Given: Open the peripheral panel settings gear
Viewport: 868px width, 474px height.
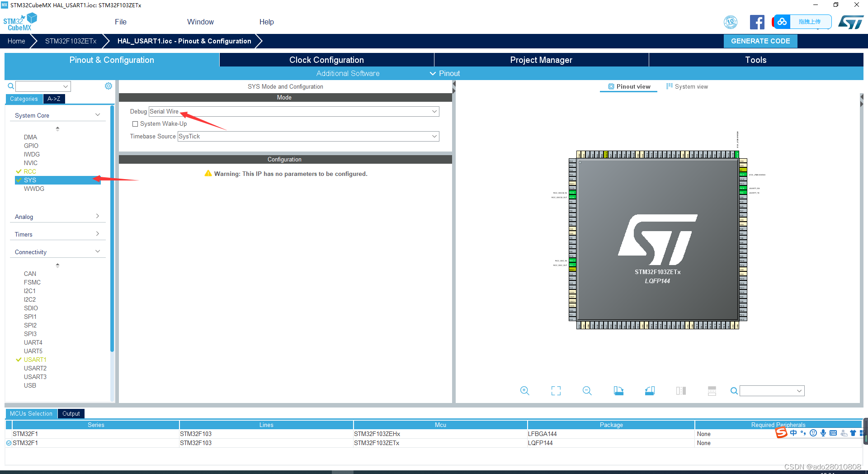Looking at the screenshot, I should coord(108,86).
